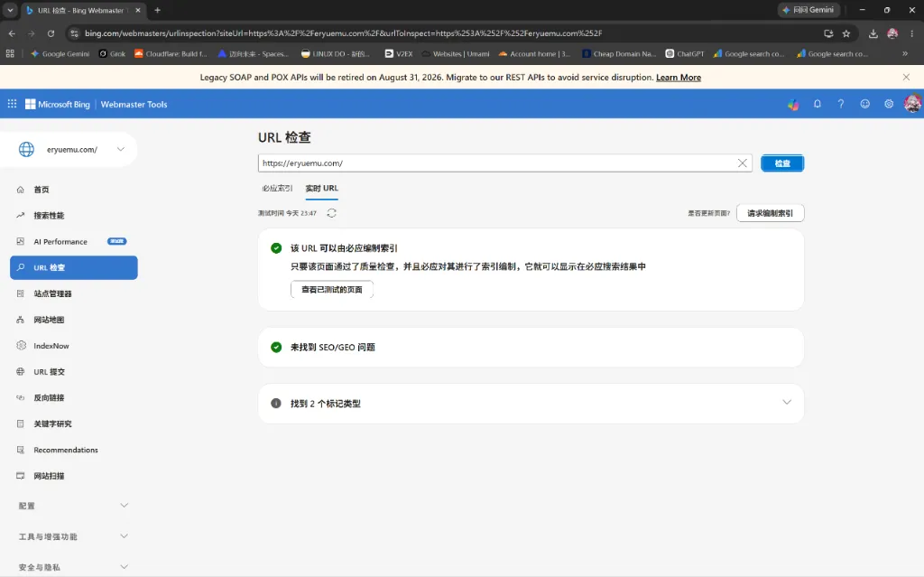Open the browser downloads icon
This screenshot has height=577, width=924.
873,33
